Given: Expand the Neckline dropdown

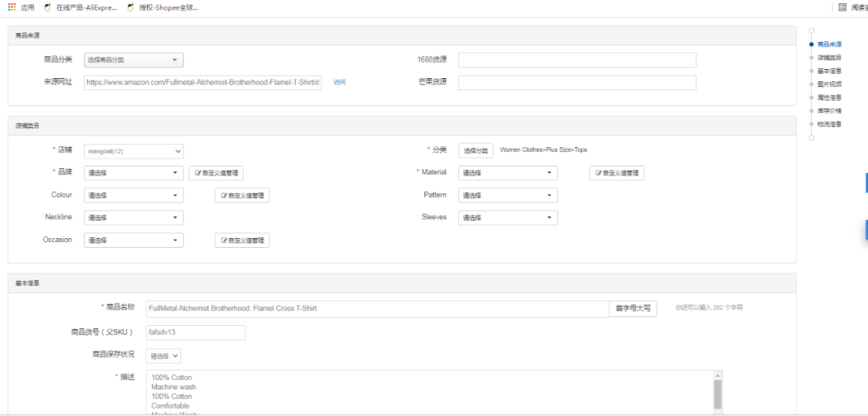Looking at the screenshot, I should [133, 218].
